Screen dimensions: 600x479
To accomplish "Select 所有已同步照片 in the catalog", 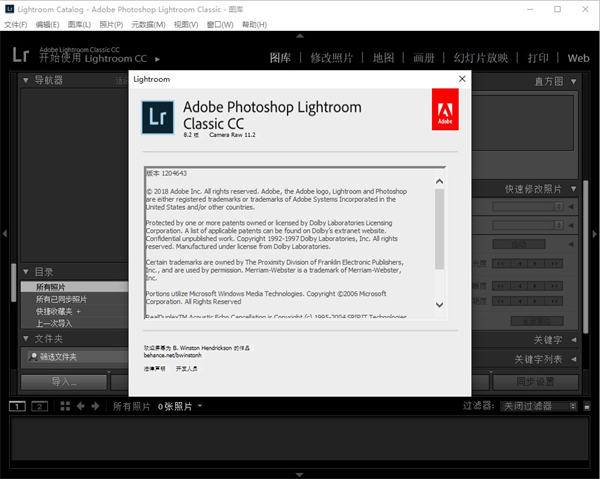I will pyautogui.click(x=75, y=299).
